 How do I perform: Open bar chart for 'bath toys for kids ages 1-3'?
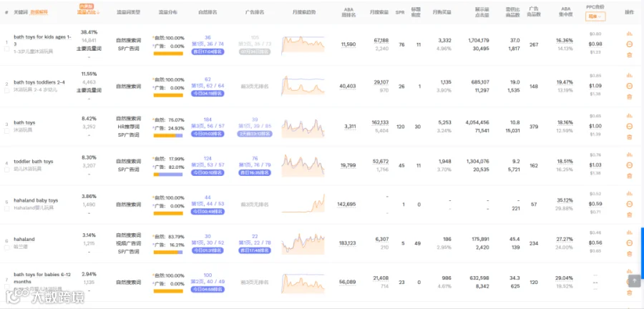point(629,34)
